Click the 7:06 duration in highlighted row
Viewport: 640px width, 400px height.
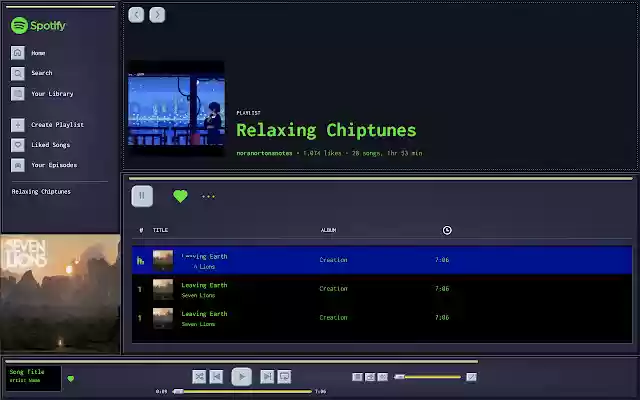click(442, 260)
